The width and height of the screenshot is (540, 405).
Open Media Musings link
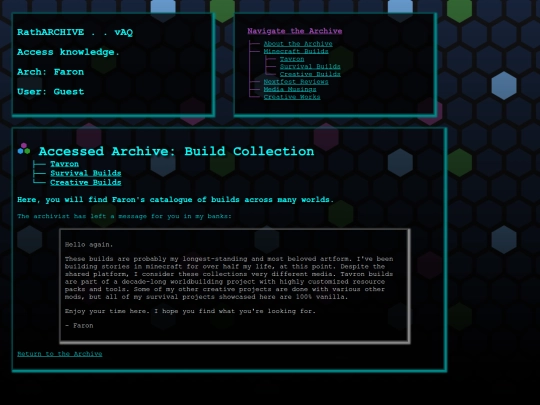coord(290,89)
